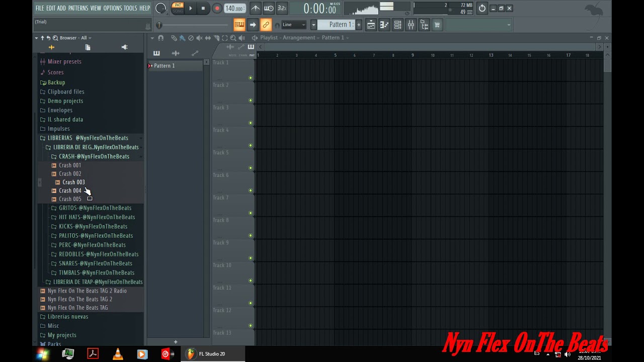The height and width of the screenshot is (362, 644).
Task: Collapse the CRASH-@NynFlexOnTheBeats folder
Action: pos(94,156)
